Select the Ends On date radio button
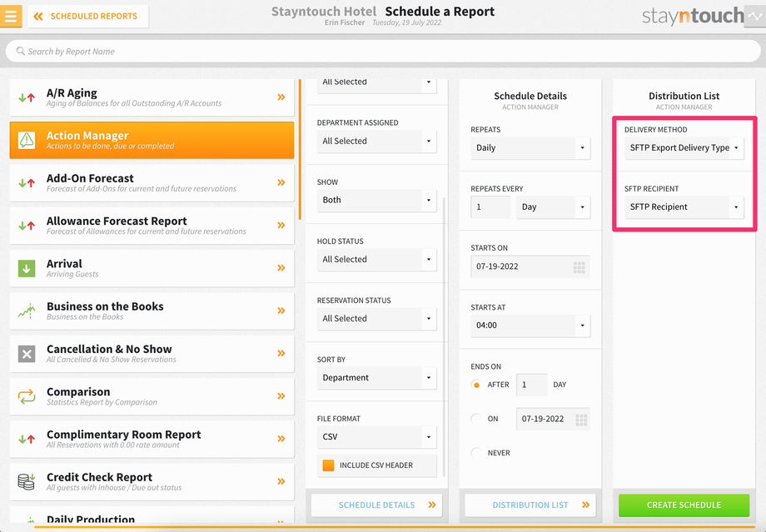 click(x=476, y=419)
